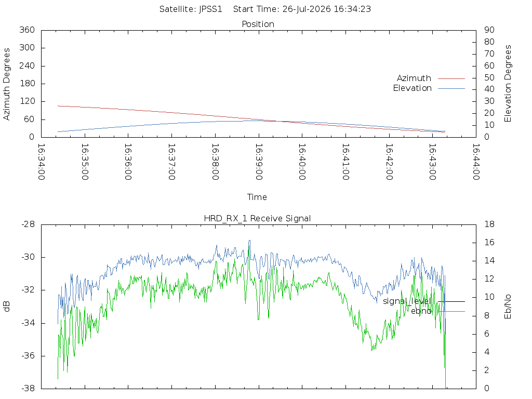Click the 20 elevation axis value

[x=489, y=113]
